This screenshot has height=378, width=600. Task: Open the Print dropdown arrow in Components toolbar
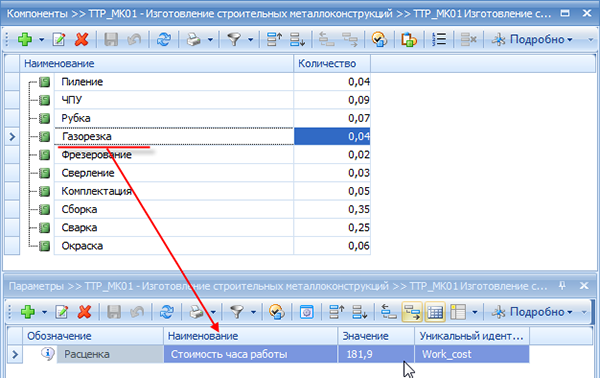210,39
